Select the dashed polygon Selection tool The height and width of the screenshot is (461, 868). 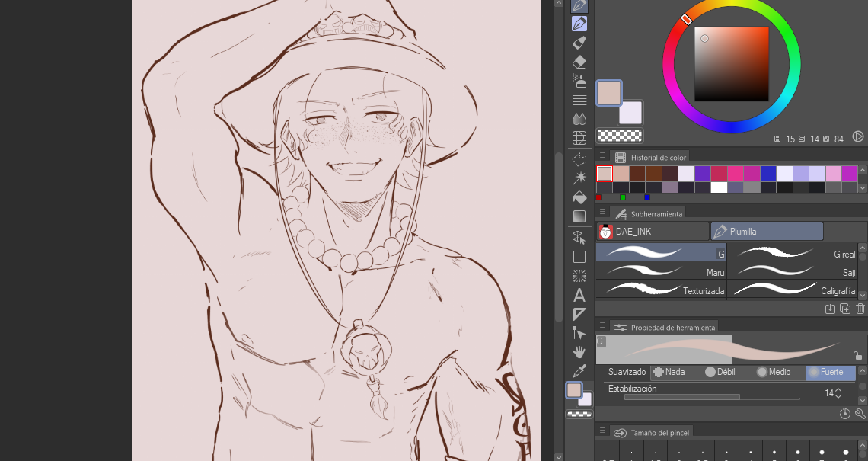click(579, 159)
